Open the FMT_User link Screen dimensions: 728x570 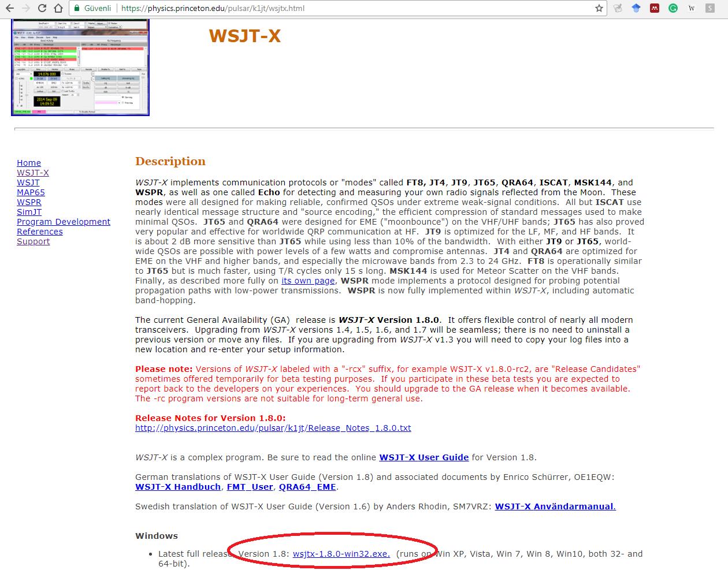point(250,487)
